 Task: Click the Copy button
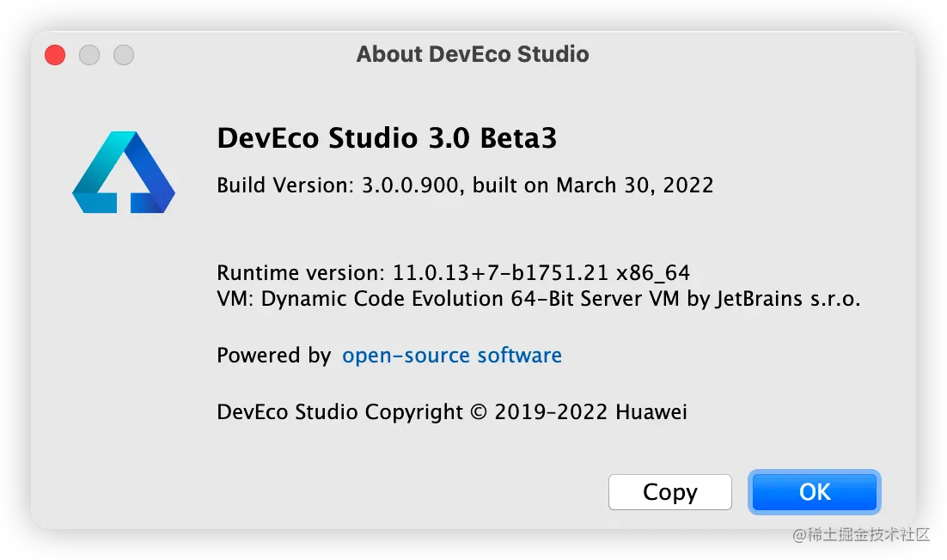(669, 491)
